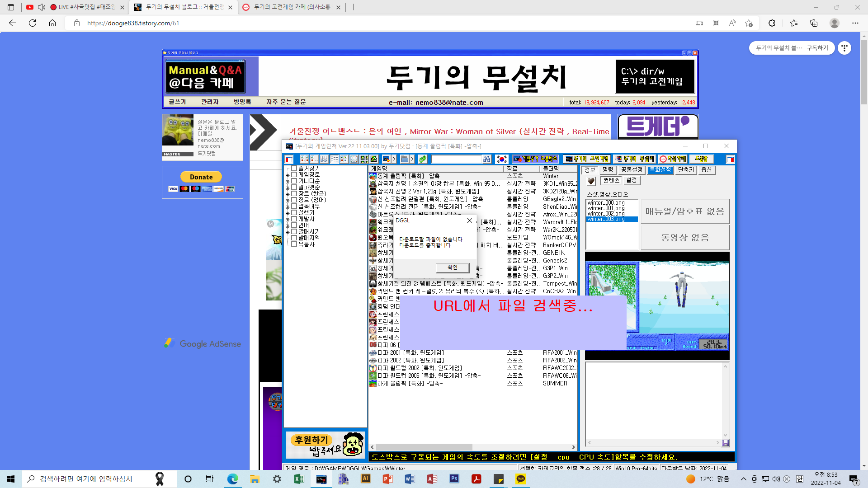Click the game list horizontal scrollbar
The image size is (868, 488).
(x=424, y=447)
